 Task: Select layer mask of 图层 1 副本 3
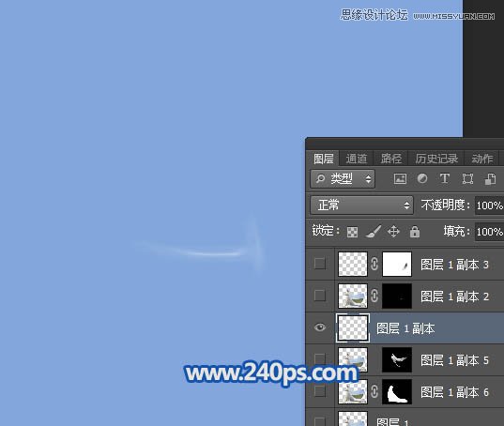(x=397, y=264)
